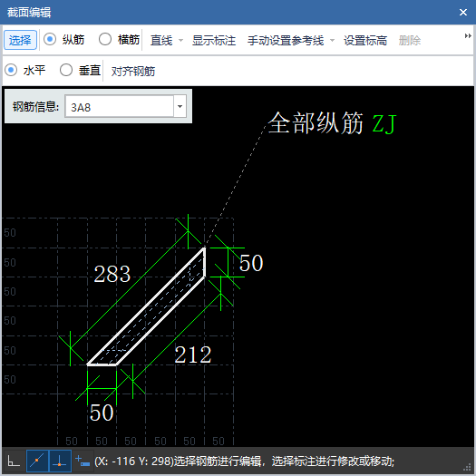Select the bottom 50 dimension label
The height and width of the screenshot is (476, 476).
pyautogui.click(x=102, y=413)
